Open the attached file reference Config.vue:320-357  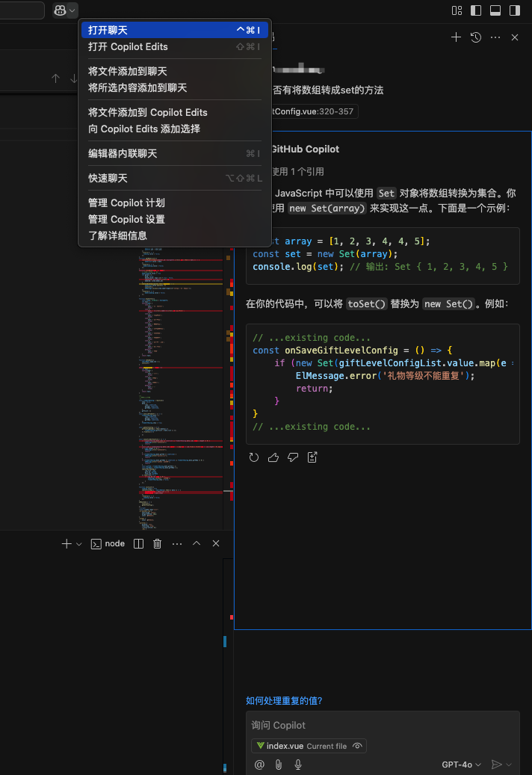click(x=313, y=111)
